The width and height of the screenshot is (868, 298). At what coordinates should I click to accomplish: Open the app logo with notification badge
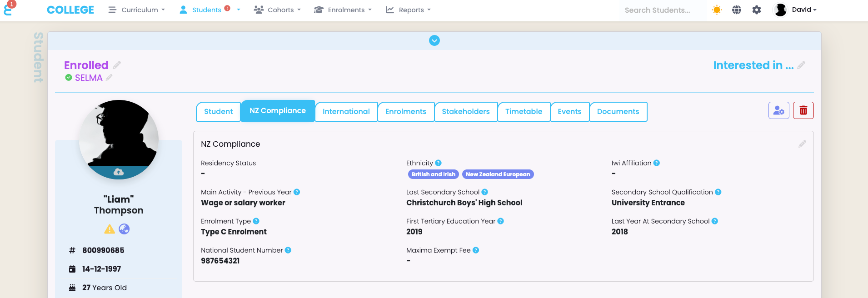tap(9, 8)
